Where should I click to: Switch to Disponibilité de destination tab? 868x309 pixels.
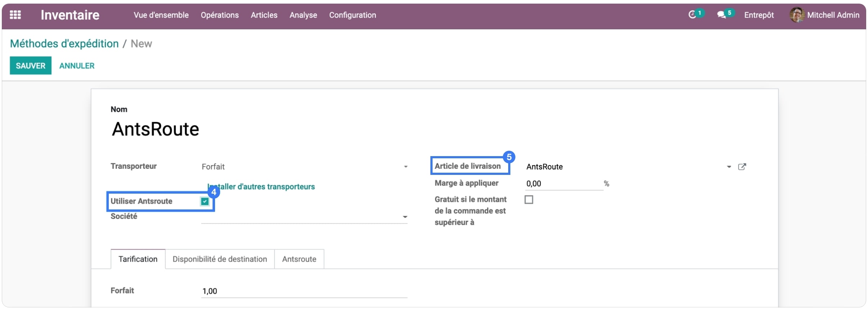(220, 259)
